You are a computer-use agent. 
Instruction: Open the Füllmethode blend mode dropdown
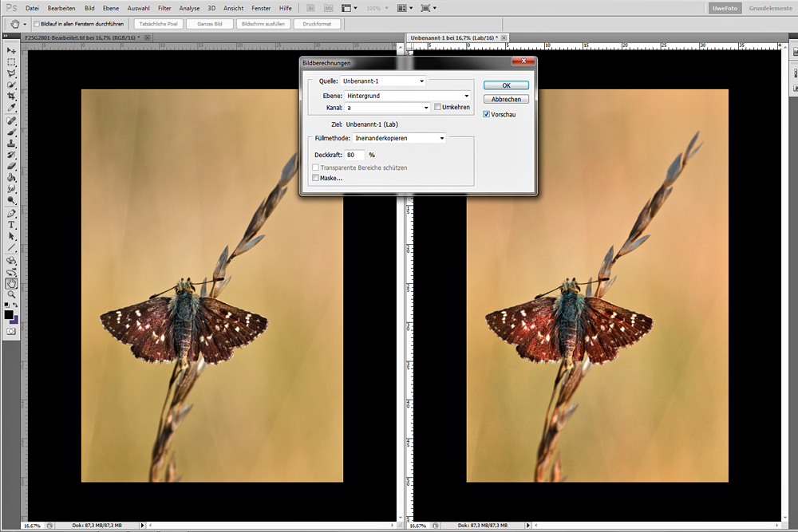click(x=398, y=138)
